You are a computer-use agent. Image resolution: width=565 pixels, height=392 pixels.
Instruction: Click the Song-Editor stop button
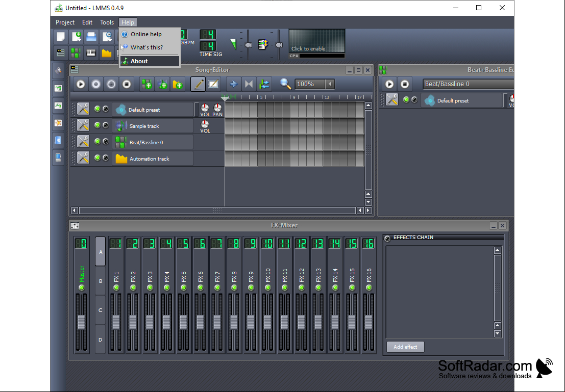[127, 84]
